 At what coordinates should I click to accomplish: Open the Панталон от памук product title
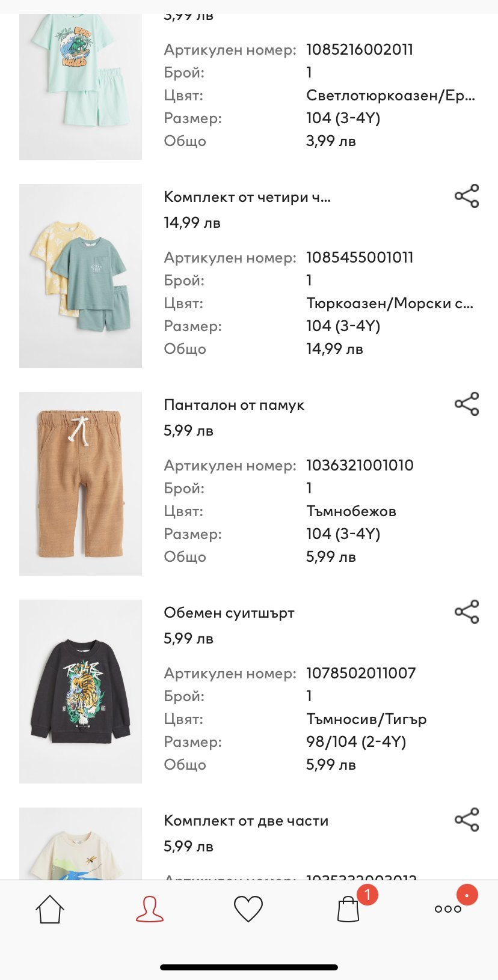tap(234, 405)
